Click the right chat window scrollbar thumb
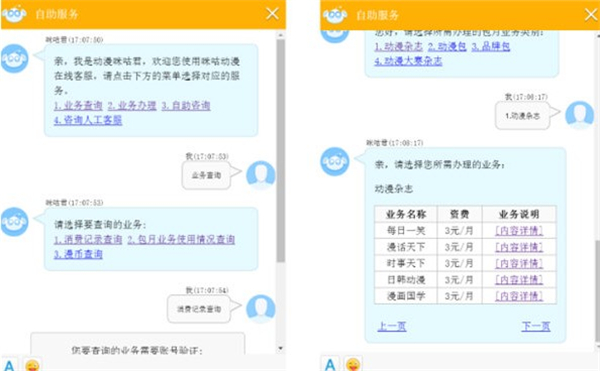The height and width of the screenshot is (371, 600). 598,291
